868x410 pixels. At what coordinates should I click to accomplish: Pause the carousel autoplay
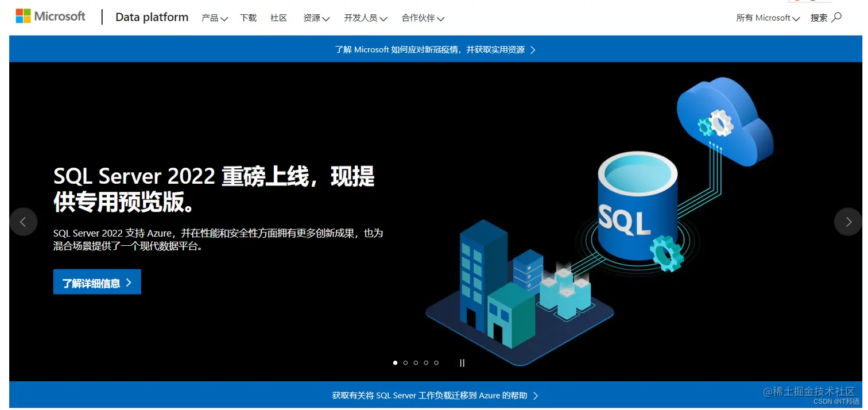[462, 362]
